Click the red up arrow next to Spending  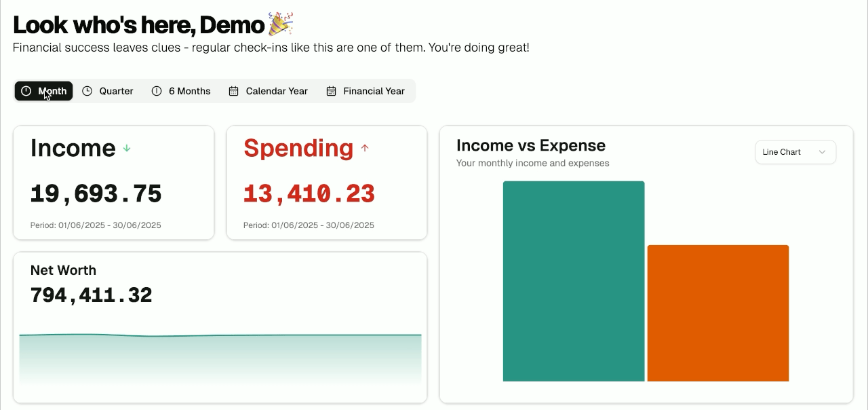pos(365,148)
